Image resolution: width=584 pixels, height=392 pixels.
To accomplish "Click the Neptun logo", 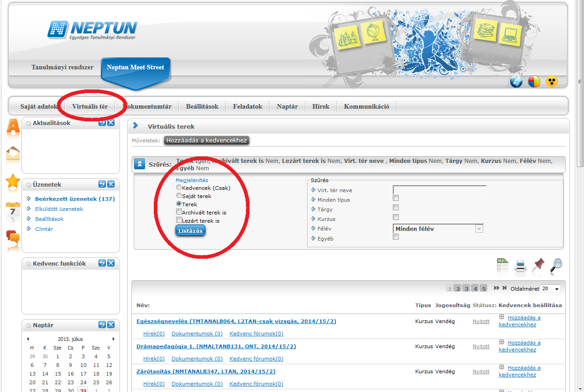I will pyautogui.click(x=92, y=30).
